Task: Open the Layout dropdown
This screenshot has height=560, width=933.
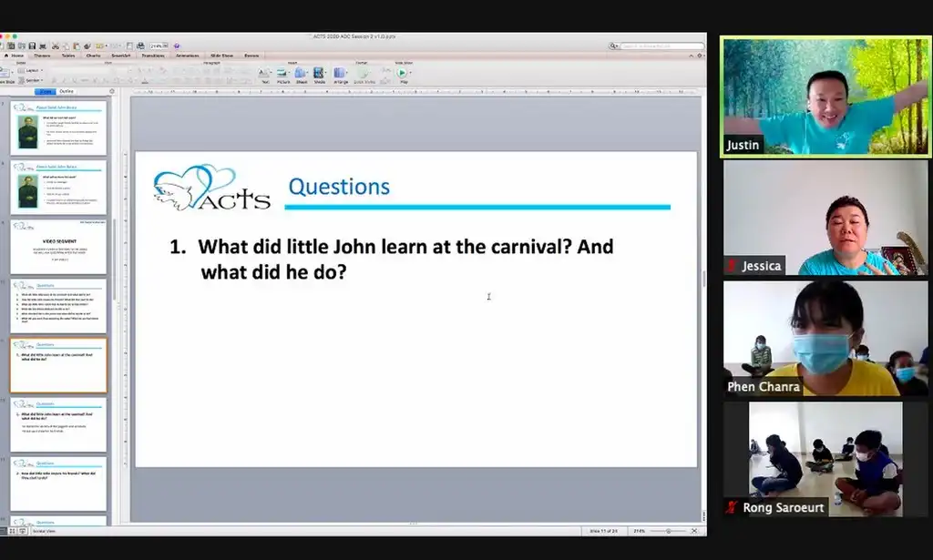Action: pyautogui.click(x=30, y=70)
